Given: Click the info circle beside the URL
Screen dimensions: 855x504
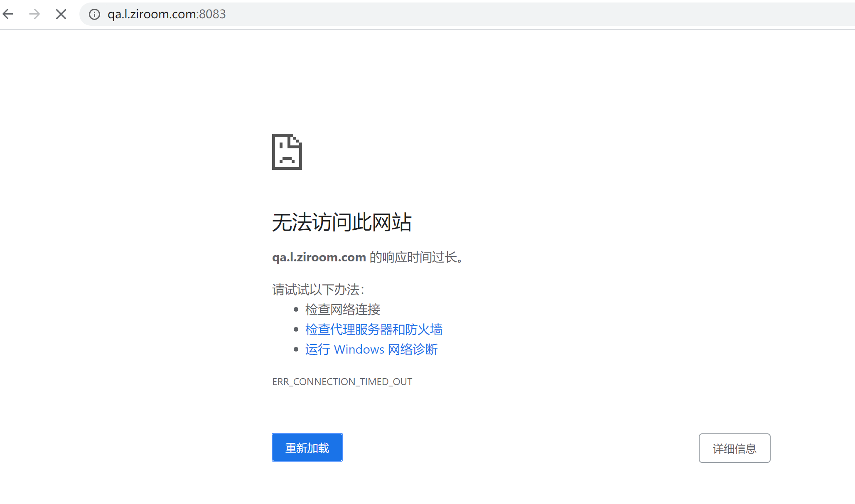Looking at the screenshot, I should pyautogui.click(x=94, y=14).
